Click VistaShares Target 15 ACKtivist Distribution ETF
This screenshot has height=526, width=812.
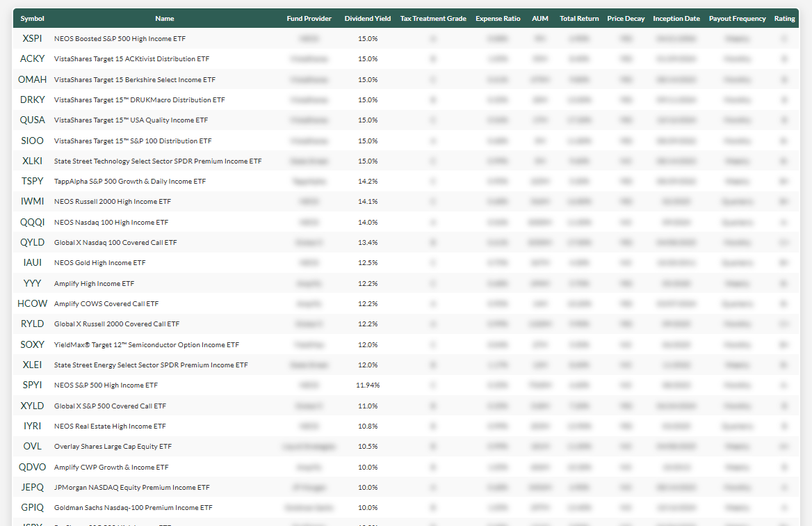tap(131, 59)
